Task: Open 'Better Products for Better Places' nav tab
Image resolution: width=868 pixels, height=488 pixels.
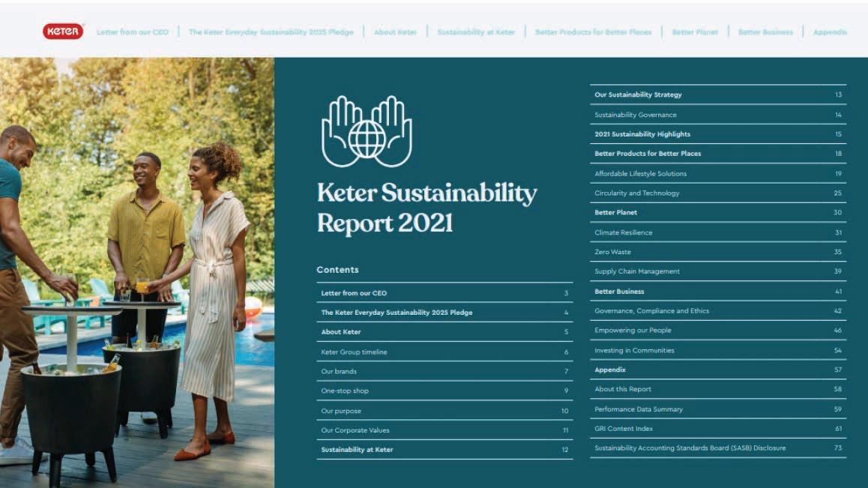Action: coord(594,32)
